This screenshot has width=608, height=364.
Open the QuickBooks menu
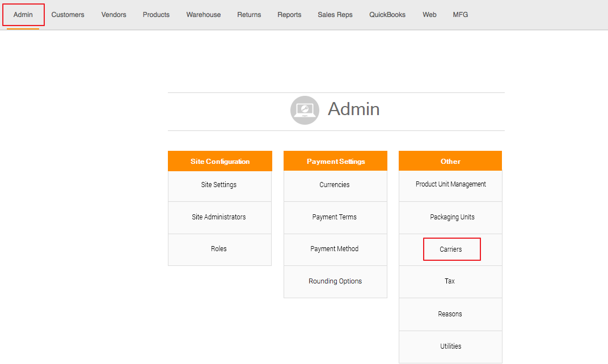click(387, 15)
